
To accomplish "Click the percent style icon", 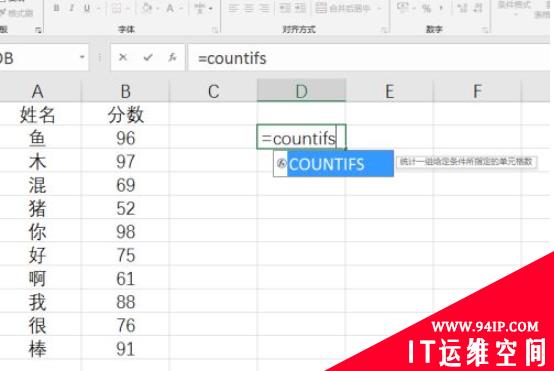I will [x=427, y=8].
